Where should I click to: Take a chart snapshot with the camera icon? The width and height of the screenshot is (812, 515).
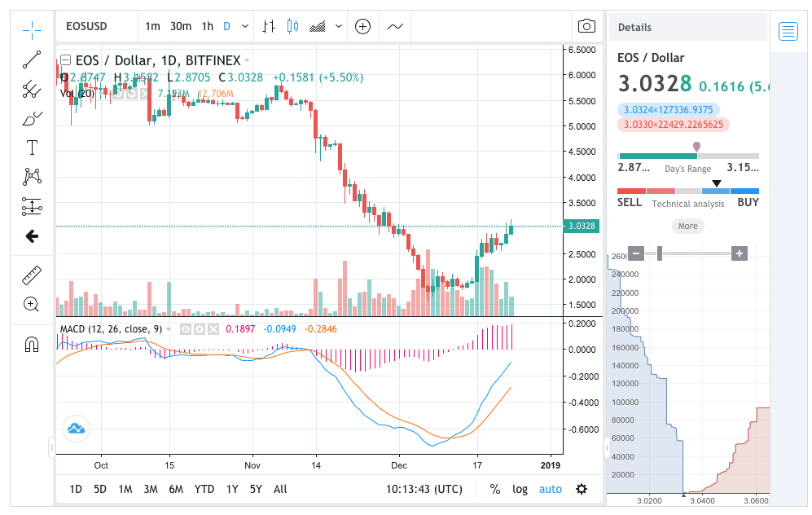tap(586, 25)
